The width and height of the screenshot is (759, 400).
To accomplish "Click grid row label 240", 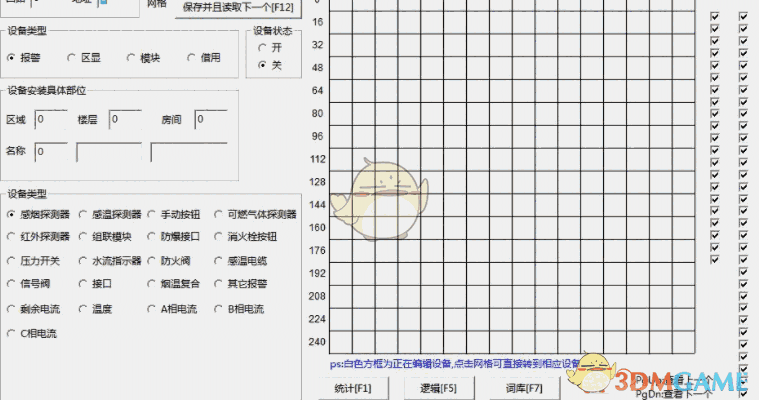I will tap(318, 341).
